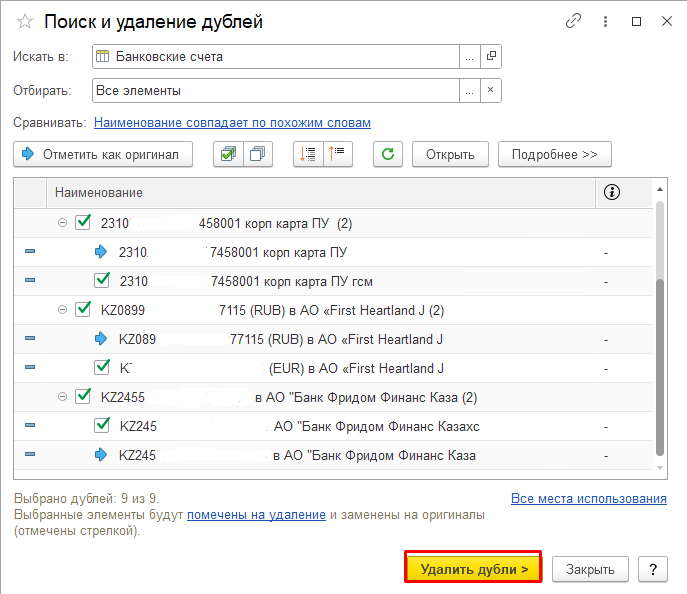The height and width of the screenshot is (594, 687).
Task: Click the green refresh icon
Action: coord(388,155)
